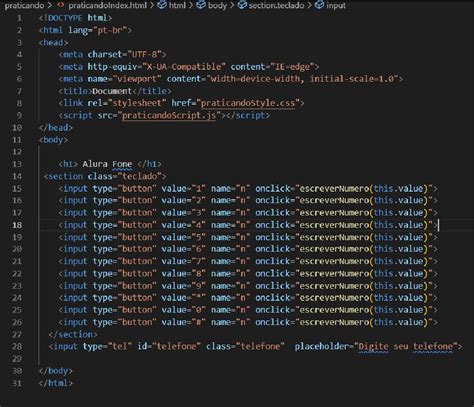The image size is (474, 407).
Task: Follow the praticandoStyle.css link
Action: (x=248, y=103)
